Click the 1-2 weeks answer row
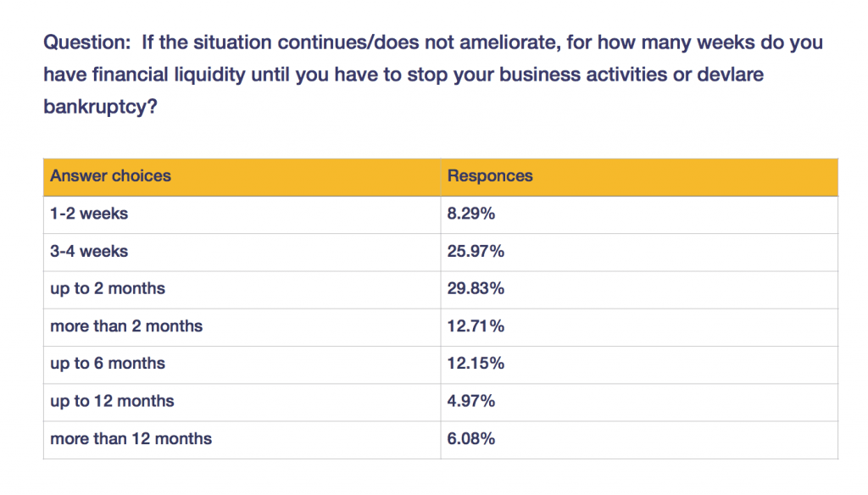This screenshot has height=495, width=868. (441, 214)
